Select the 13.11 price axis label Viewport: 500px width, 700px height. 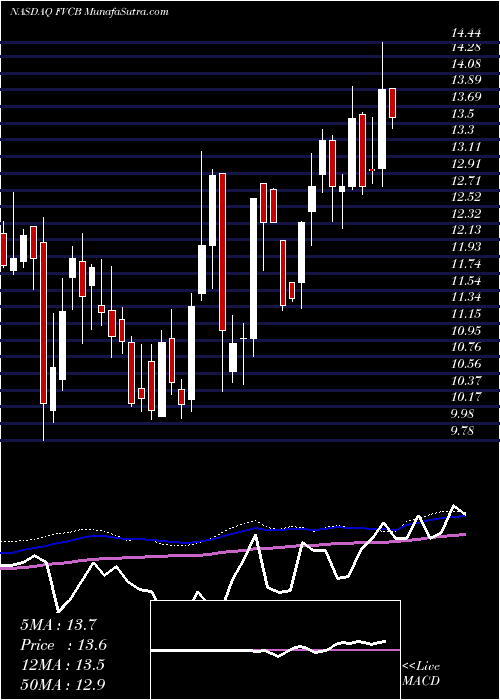466,147
